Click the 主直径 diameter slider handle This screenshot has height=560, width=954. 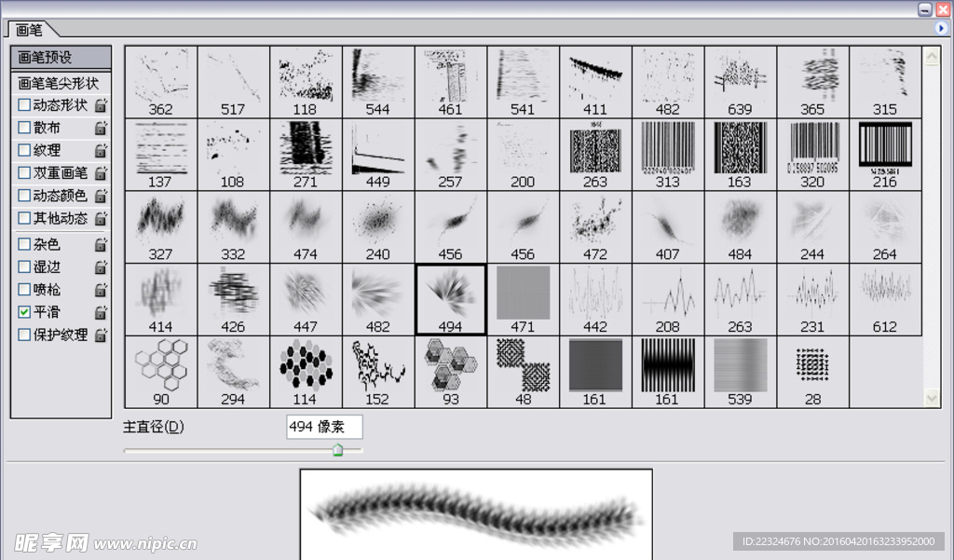pyautogui.click(x=337, y=450)
